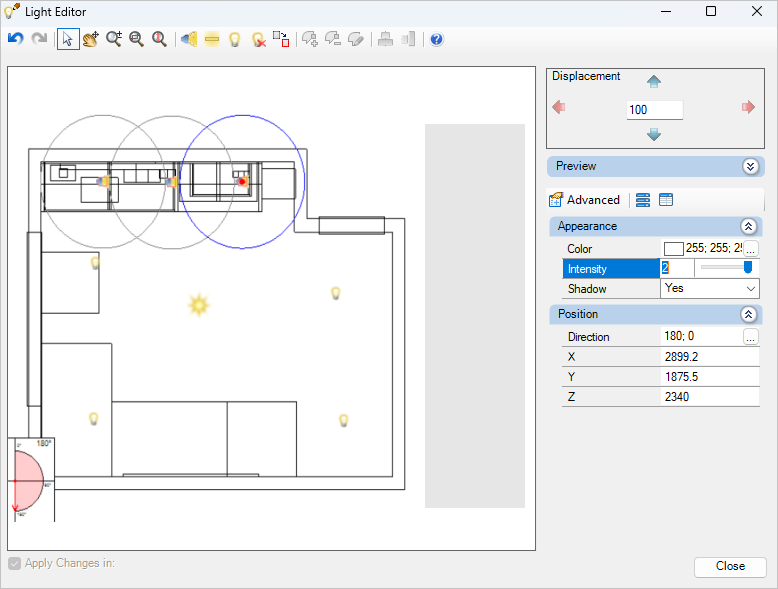
Task: Collapse the Appearance section
Action: click(748, 226)
